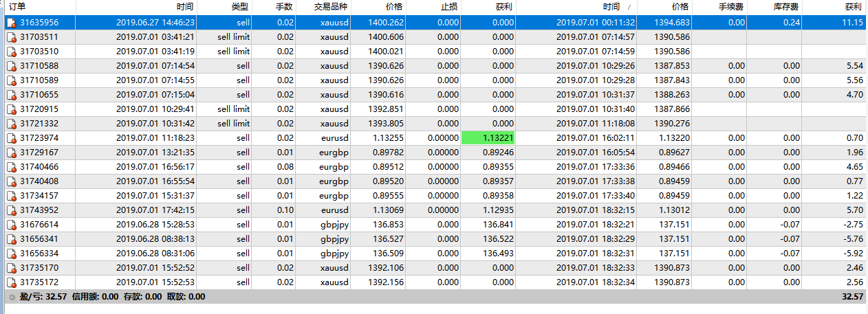Click the order icon for 31635956
Screen dimensions: 868x314
[11, 23]
